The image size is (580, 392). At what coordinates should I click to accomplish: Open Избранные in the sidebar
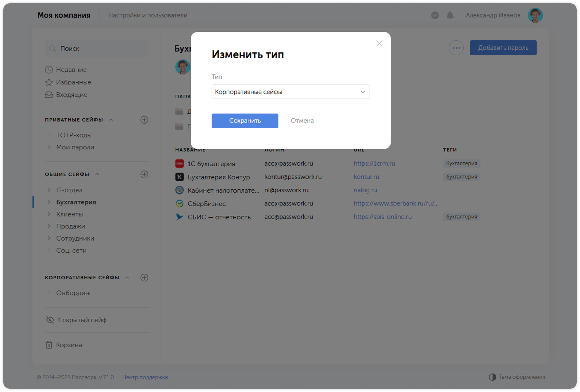73,82
